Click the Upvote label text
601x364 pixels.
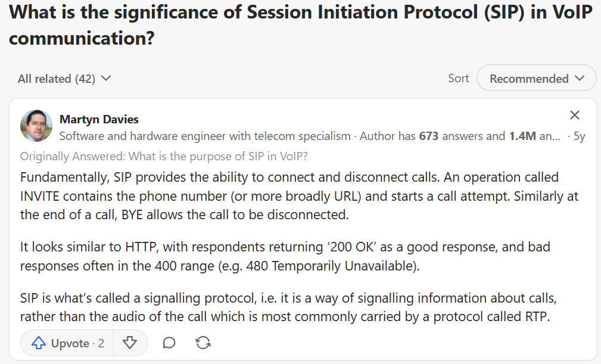(x=70, y=343)
